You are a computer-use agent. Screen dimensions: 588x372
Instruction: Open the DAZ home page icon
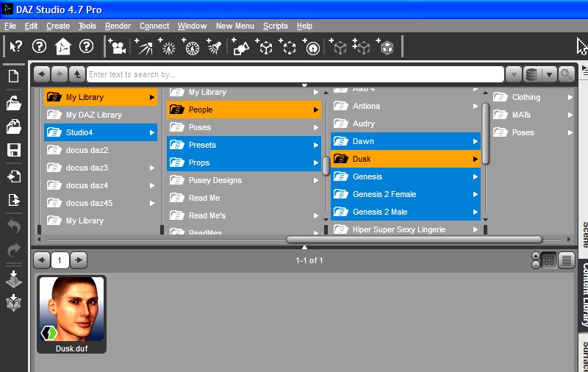coord(62,47)
